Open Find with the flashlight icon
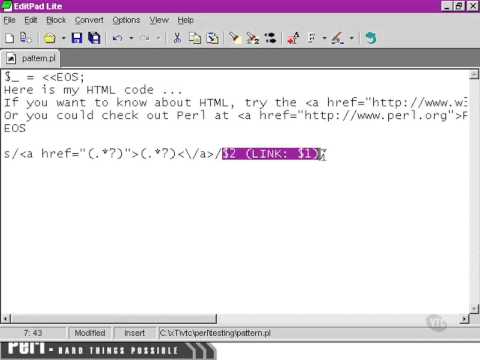The height and width of the screenshot is (360, 480). [x=235, y=38]
